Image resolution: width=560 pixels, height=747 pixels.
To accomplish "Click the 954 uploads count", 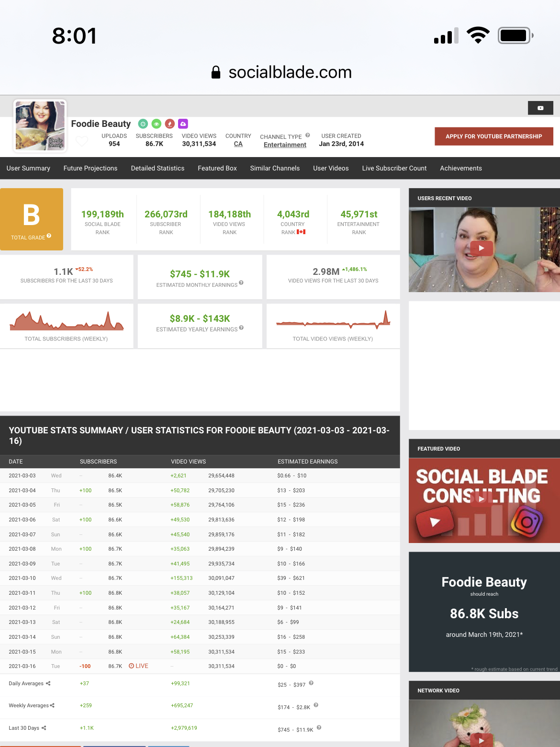I will pyautogui.click(x=114, y=144).
